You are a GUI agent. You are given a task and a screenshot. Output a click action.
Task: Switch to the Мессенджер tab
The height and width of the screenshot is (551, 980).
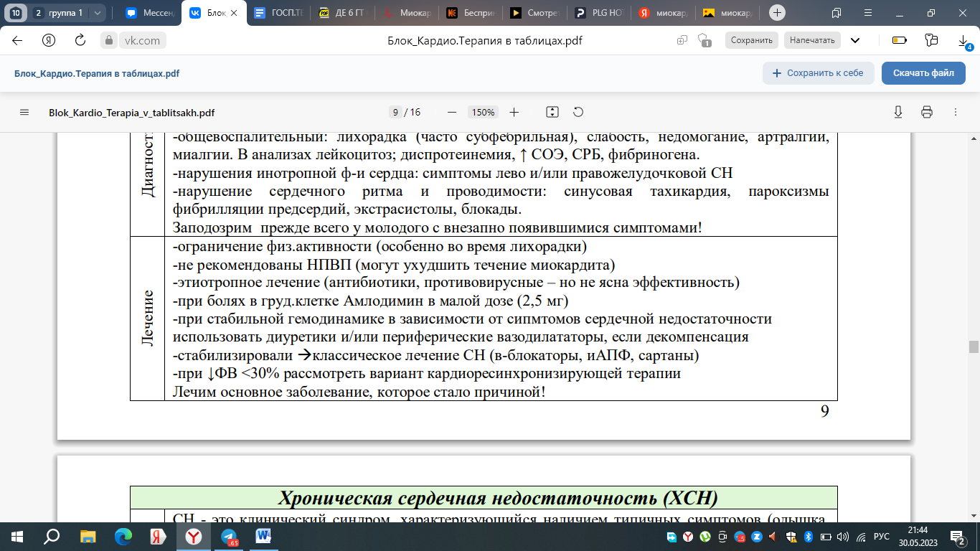pos(149,13)
